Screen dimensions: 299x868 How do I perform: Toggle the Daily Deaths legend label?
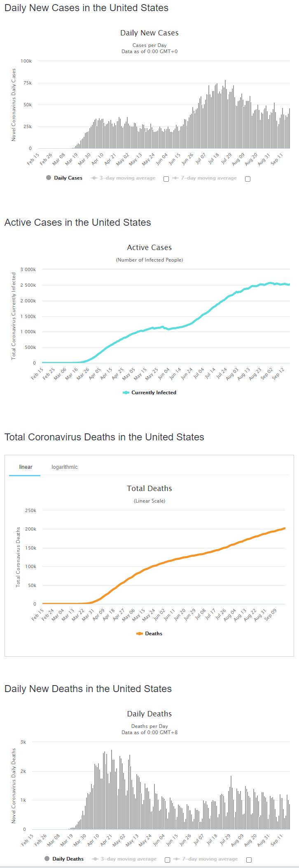(68, 859)
